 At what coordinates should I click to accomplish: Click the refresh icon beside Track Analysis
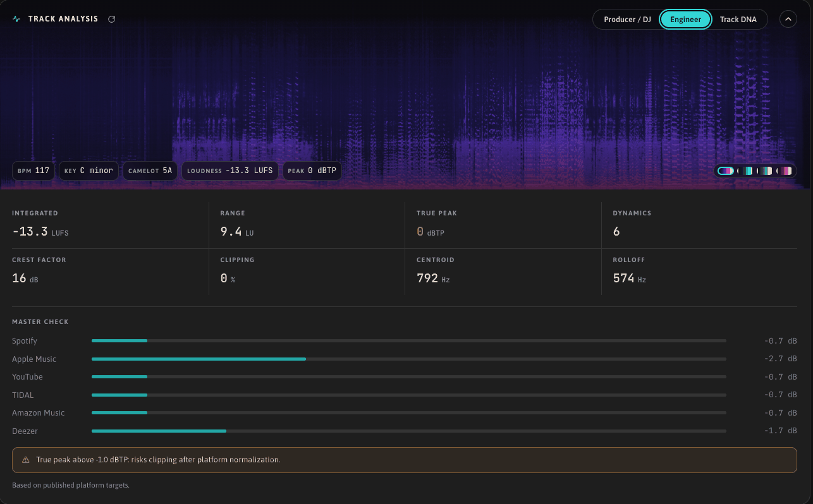tap(112, 19)
